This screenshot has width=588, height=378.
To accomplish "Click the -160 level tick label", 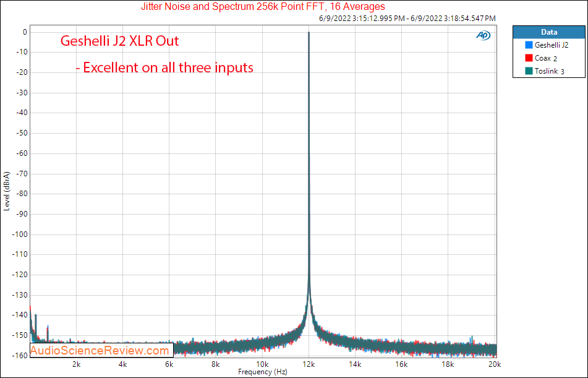I will click(x=20, y=355).
